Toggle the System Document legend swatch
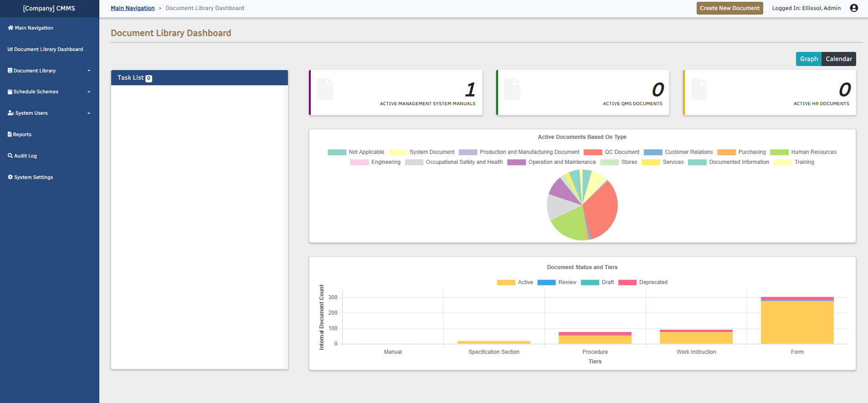 [398, 152]
